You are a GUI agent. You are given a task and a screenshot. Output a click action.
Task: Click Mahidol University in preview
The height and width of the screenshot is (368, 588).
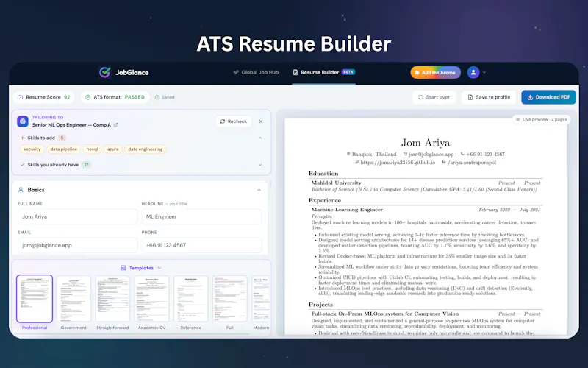337,183
